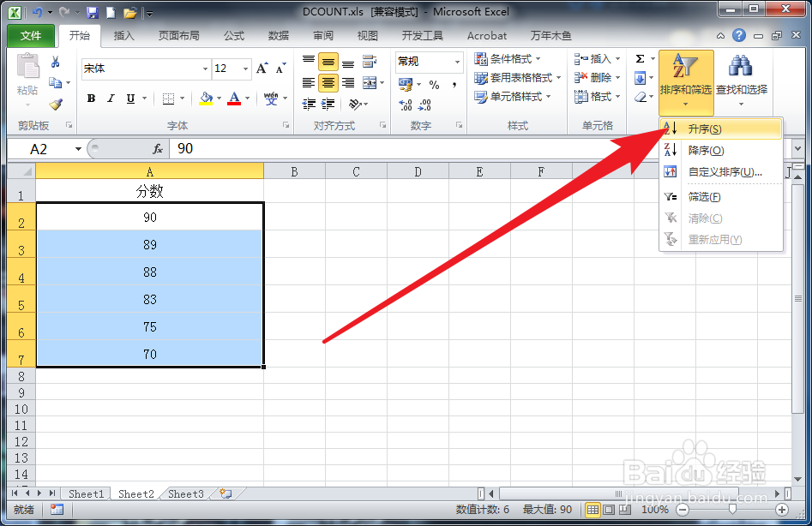Choose 升序(S) ascending sort
This screenshot has height=526, width=812.
721,129
